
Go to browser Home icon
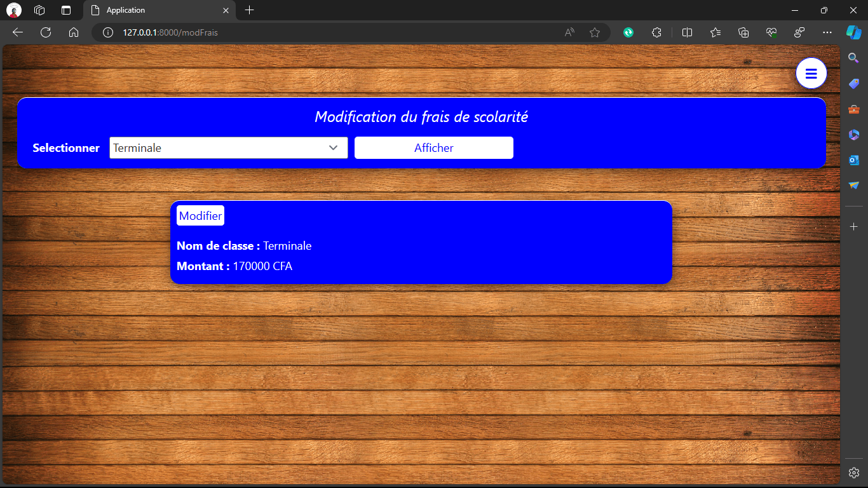(74, 32)
